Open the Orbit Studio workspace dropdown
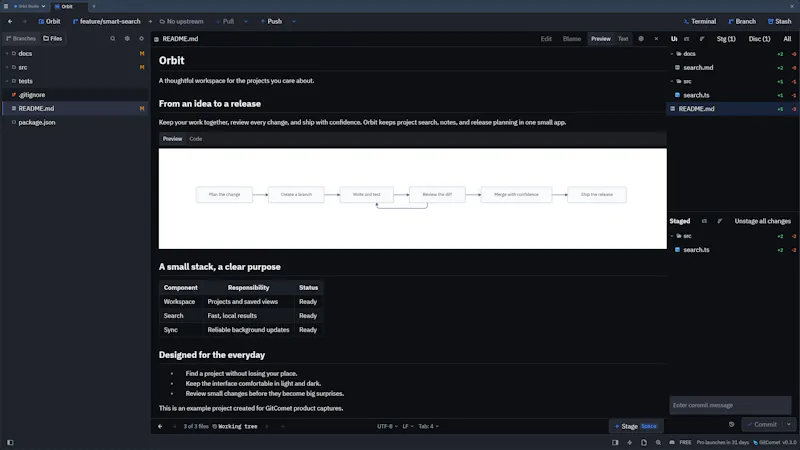800x450 pixels. point(29,6)
